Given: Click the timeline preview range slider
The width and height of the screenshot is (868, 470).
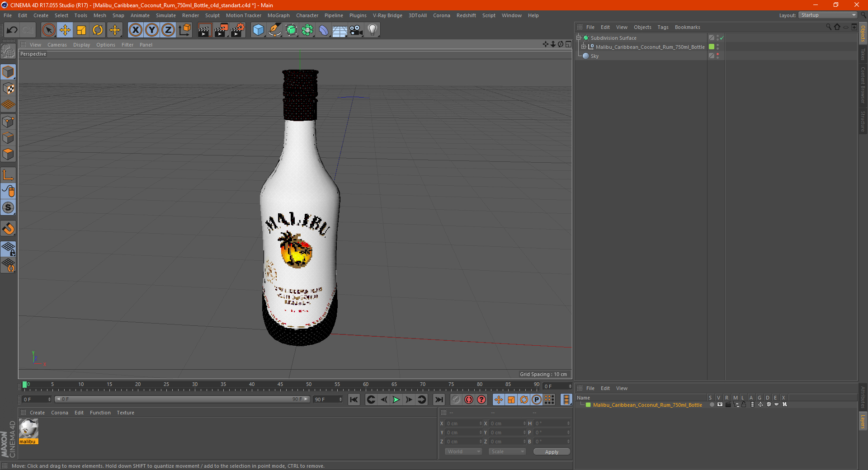Looking at the screenshot, I should (x=182, y=399).
